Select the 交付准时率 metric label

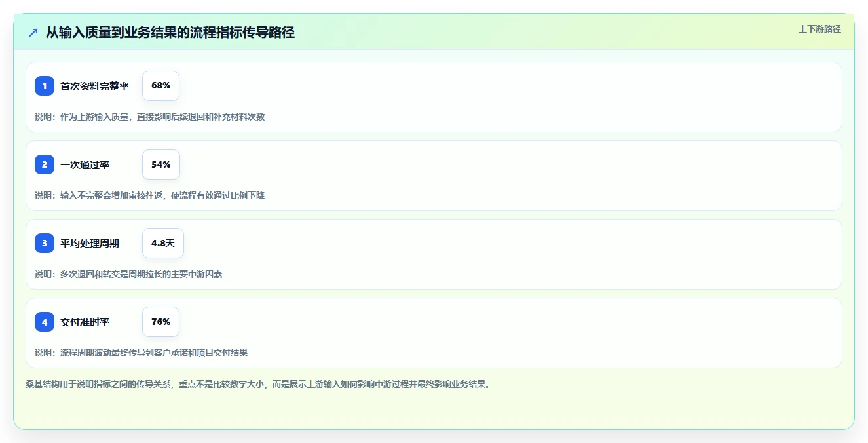(x=85, y=322)
